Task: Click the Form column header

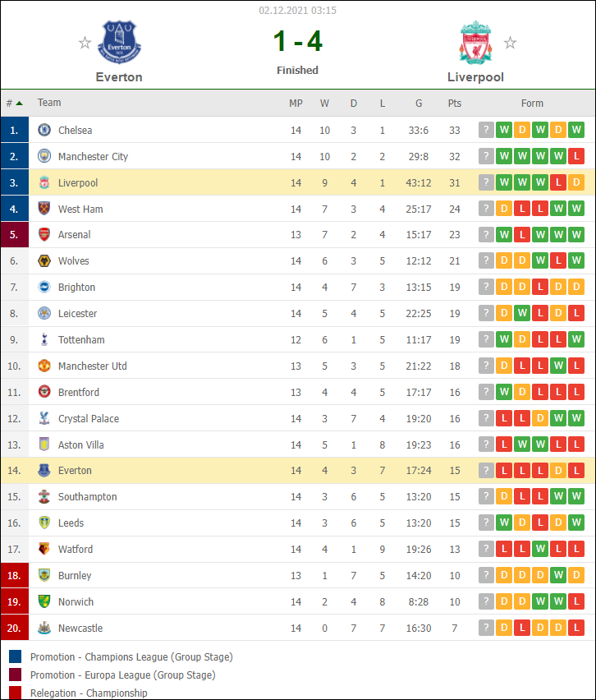Action: pyautogui.click(x=532, y=104)
